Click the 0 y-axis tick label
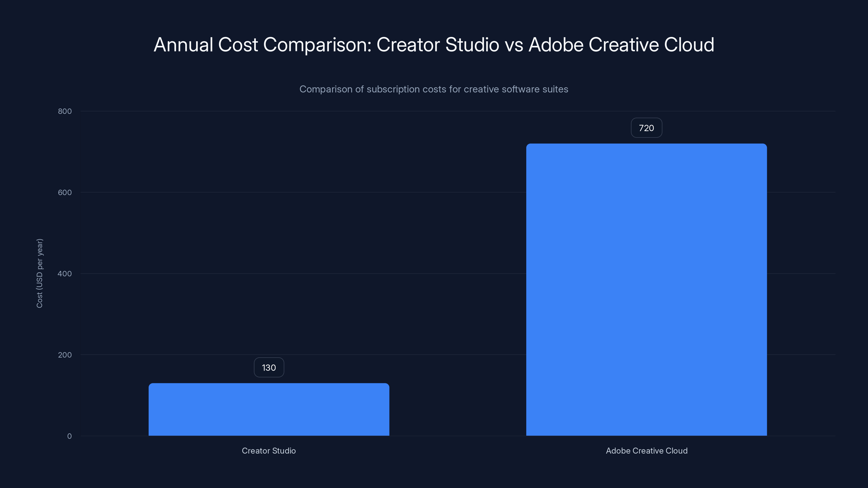Viewport: 868px width, 488px height. tap(69, 436)
